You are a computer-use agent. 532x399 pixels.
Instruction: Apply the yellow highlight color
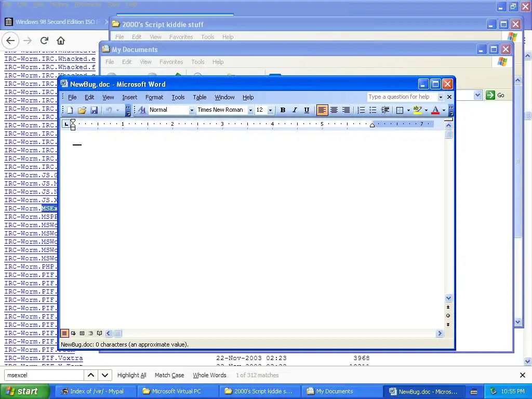click(418, 110)
